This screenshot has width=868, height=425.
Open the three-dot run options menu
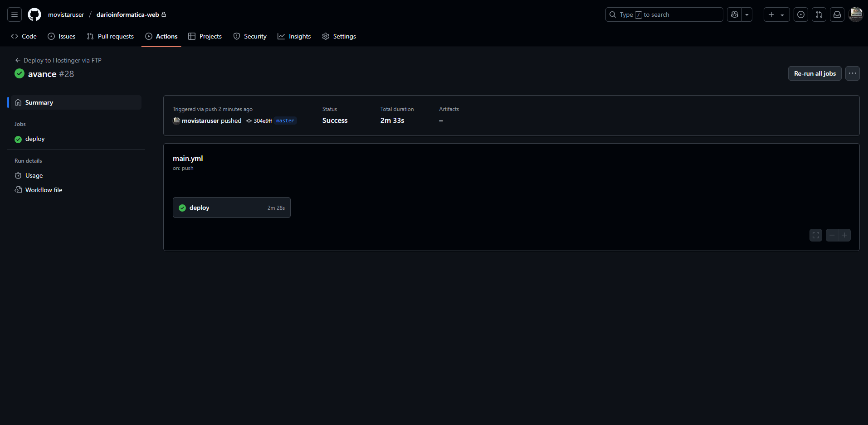click(x=852, y=73)
